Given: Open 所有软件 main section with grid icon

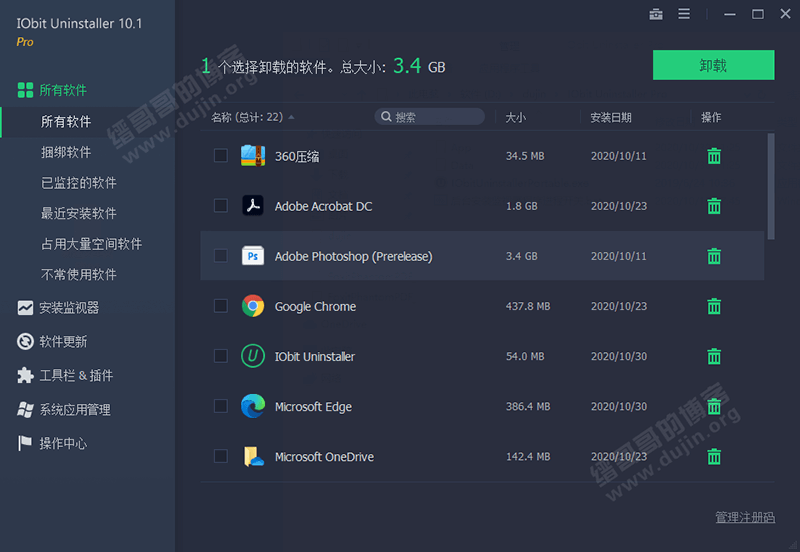Looking at the screenshot, I should click(52, 90).
